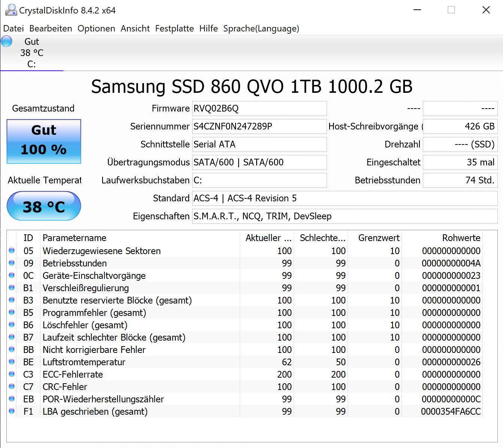Click status dot for Benutzte reservierte Blöcke row
The height and width of the screenshot is (448, 503).
click(x=12, y=300)
